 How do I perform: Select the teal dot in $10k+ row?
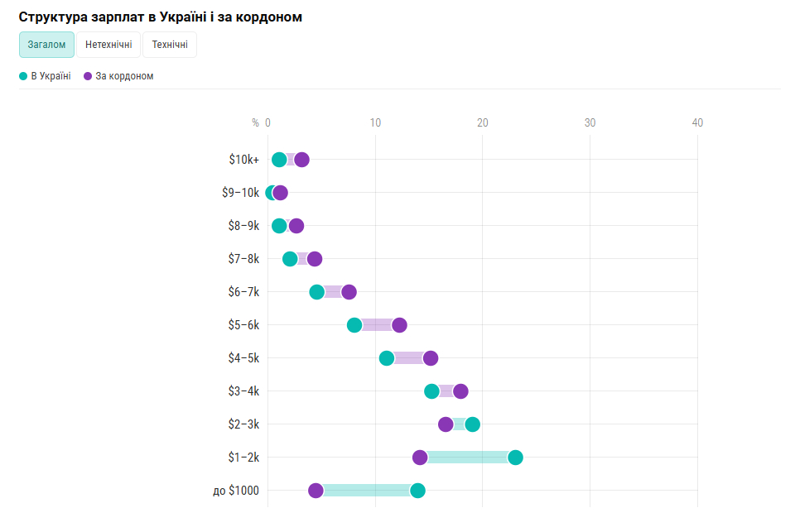coord(279,160)
